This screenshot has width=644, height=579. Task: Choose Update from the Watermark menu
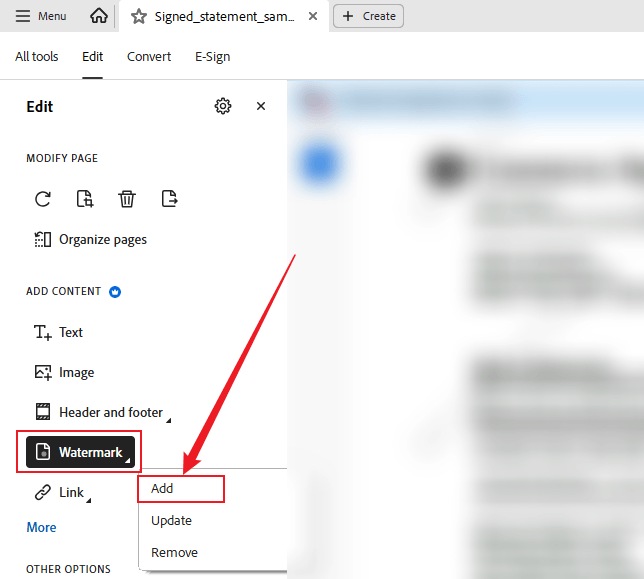(171, 521)
